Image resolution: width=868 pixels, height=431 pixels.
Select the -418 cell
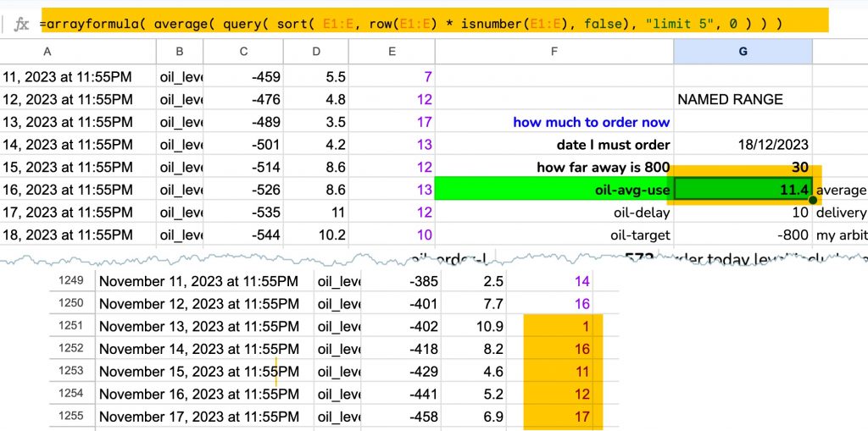pyautogui.click(x=401, y=348)
